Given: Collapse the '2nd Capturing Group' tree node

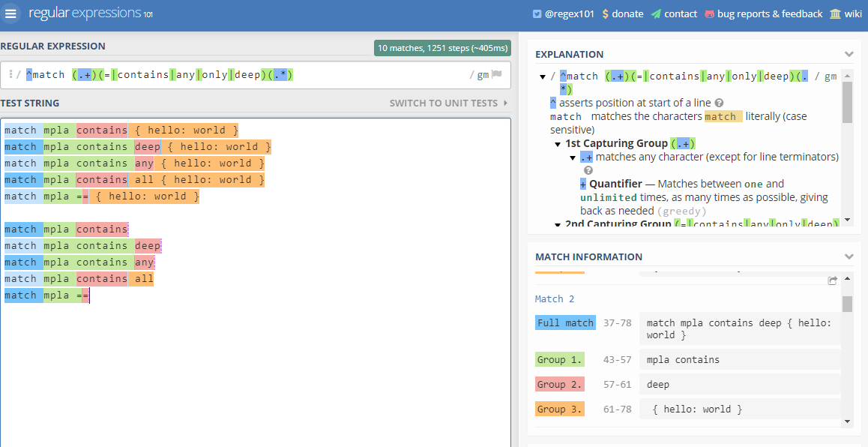Looking at the screenshot, I should coord(558,224).
